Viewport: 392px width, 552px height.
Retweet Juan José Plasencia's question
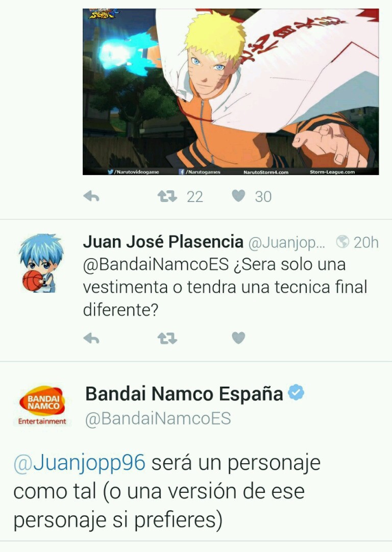(x=167, y=338)
